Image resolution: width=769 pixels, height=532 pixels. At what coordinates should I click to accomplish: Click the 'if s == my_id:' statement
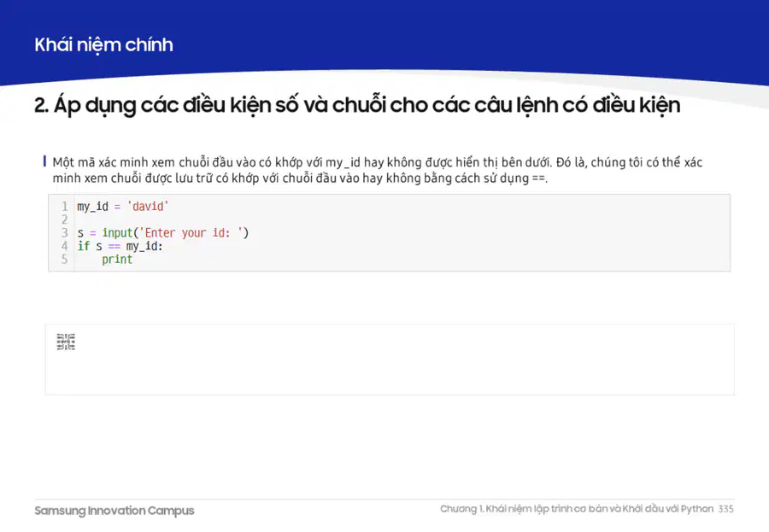point(120,246)
